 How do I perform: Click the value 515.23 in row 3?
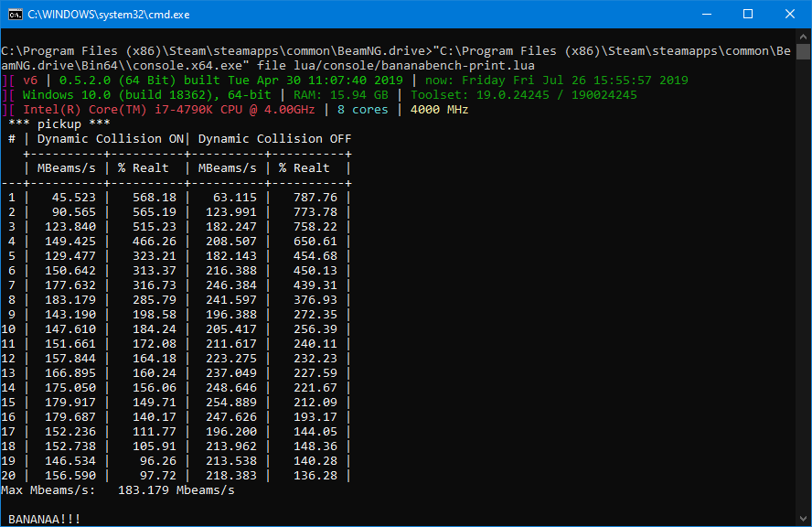coord(155,227)
